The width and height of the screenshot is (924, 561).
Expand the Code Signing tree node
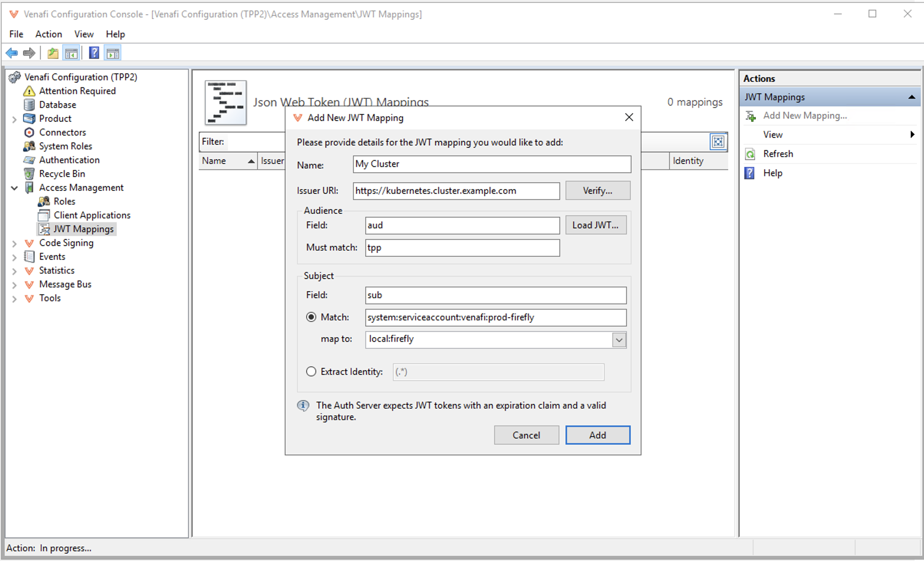pyautogui.click(x=14, y=243)
